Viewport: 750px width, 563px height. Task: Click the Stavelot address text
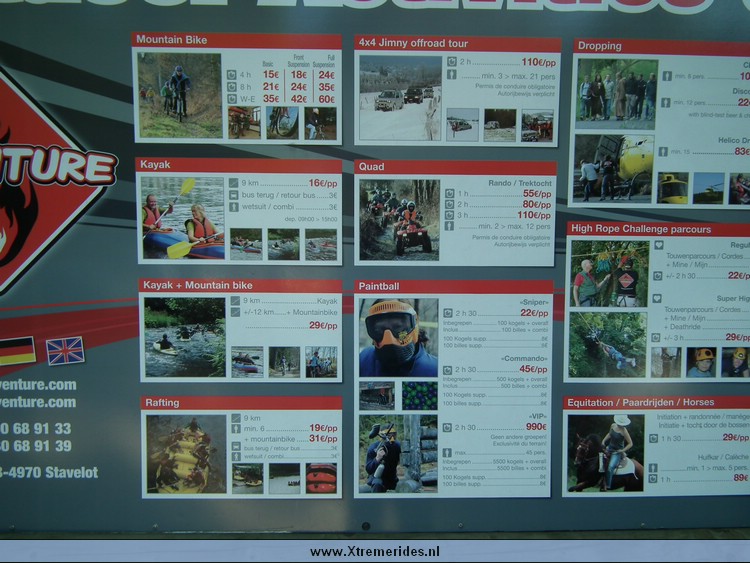49,473
